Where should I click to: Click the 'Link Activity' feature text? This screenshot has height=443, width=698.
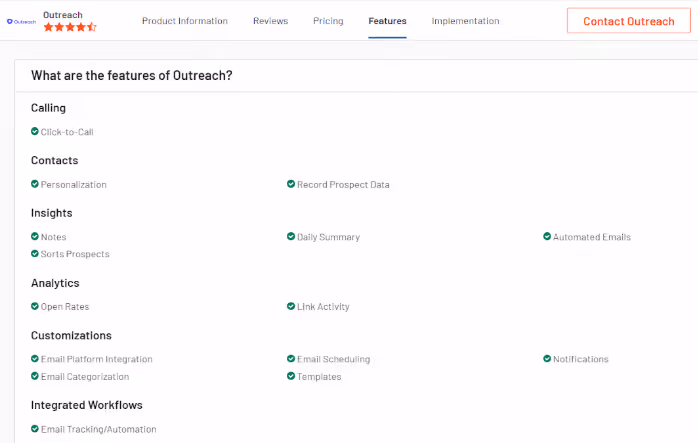[323, 307]
